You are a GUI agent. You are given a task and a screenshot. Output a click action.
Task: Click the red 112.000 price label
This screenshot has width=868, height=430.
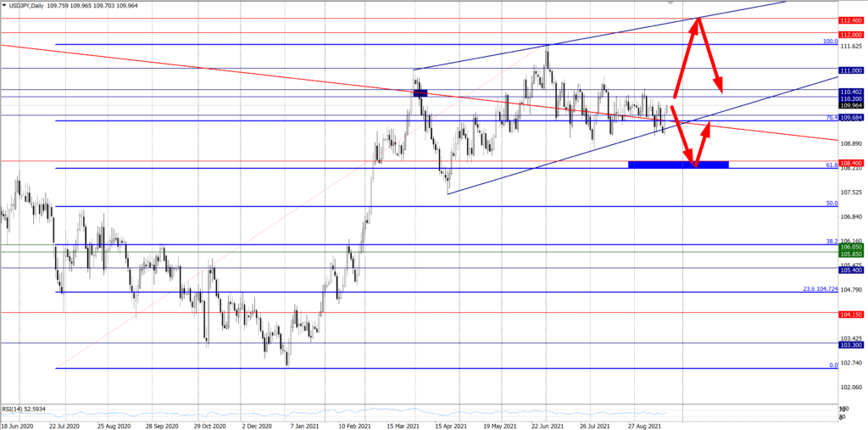pyautogui.click(x=851, y=33)
